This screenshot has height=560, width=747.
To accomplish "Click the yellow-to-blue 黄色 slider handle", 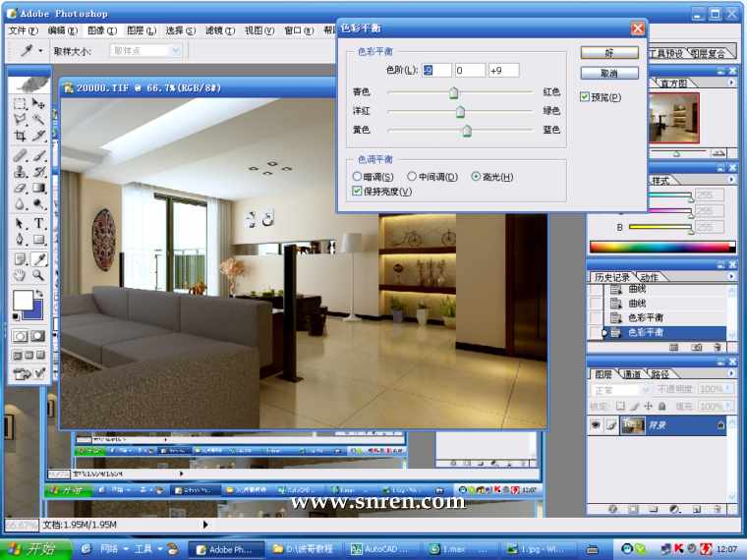I will (x=467, y=131).
